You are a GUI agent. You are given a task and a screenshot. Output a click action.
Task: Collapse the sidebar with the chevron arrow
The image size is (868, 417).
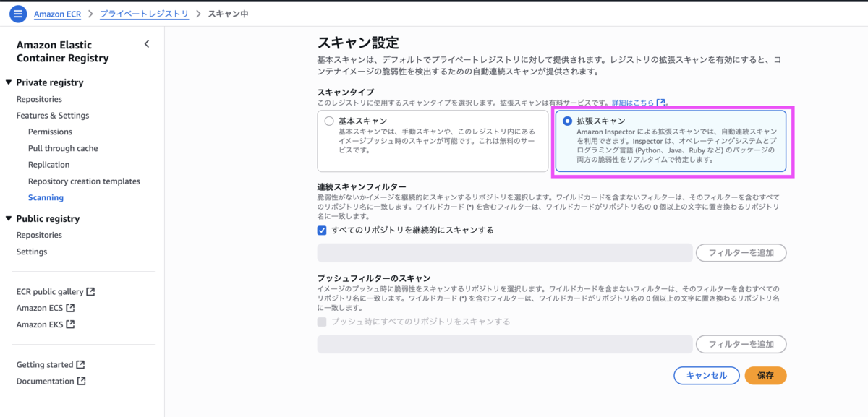tap(147, 44)
